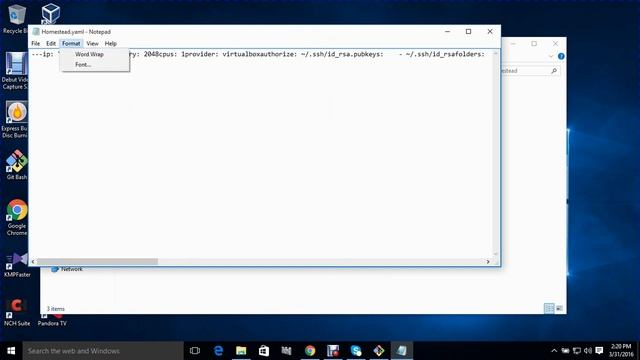Click the Notepad vertical scrollbar up arrow
This screenshot has height=360, width=640.
pos(496,53)
